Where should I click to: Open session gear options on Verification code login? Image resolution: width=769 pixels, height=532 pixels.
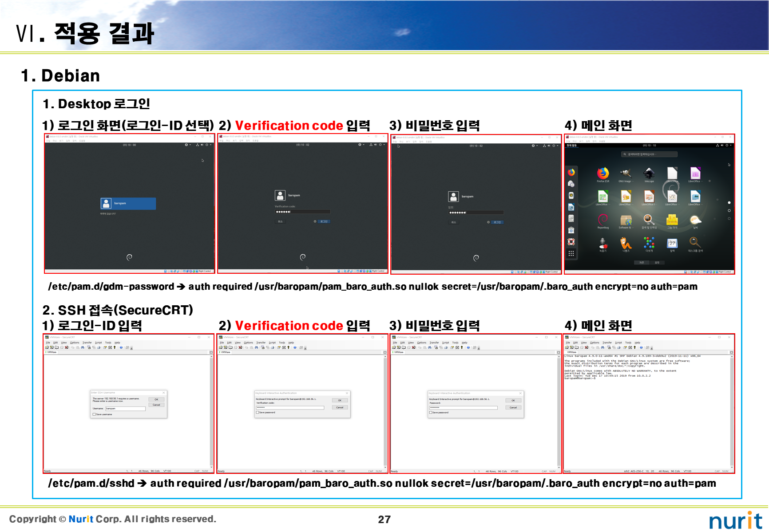pos(315,221)
